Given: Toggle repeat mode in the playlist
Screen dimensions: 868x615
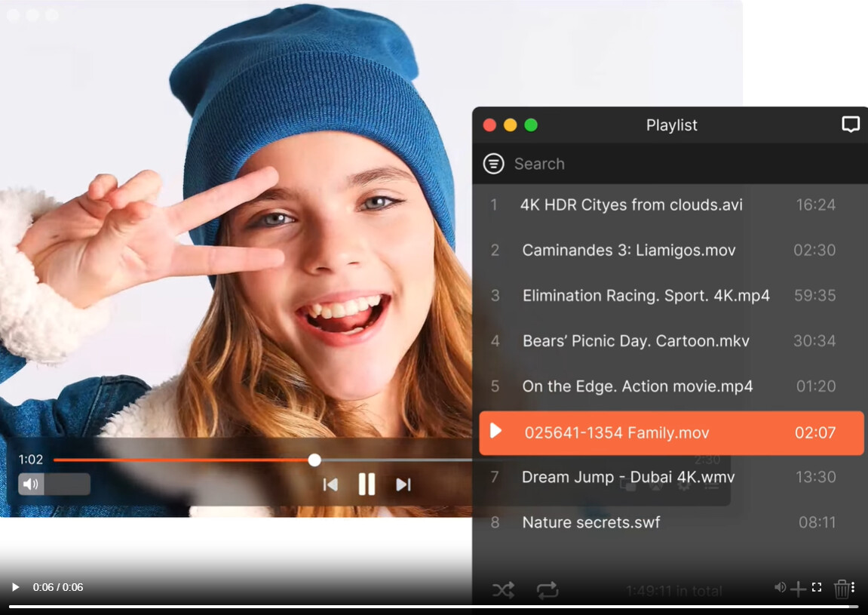Looking at the screenshot, I should pyautogui.click(x=547, y=590).
